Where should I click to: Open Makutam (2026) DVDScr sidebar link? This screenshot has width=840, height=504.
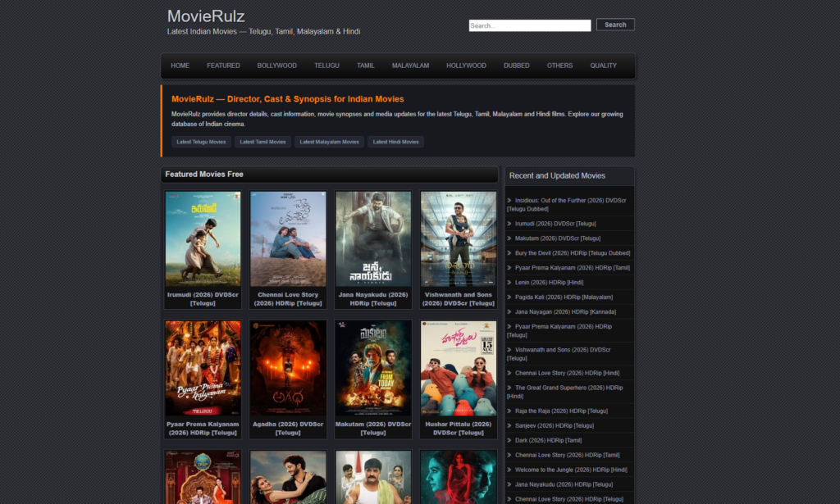[x=558, y=238]
